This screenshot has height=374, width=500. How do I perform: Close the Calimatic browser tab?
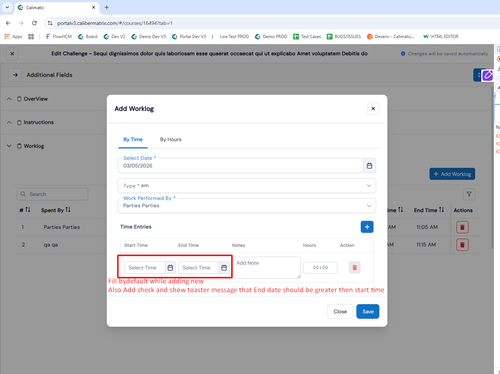93,7
